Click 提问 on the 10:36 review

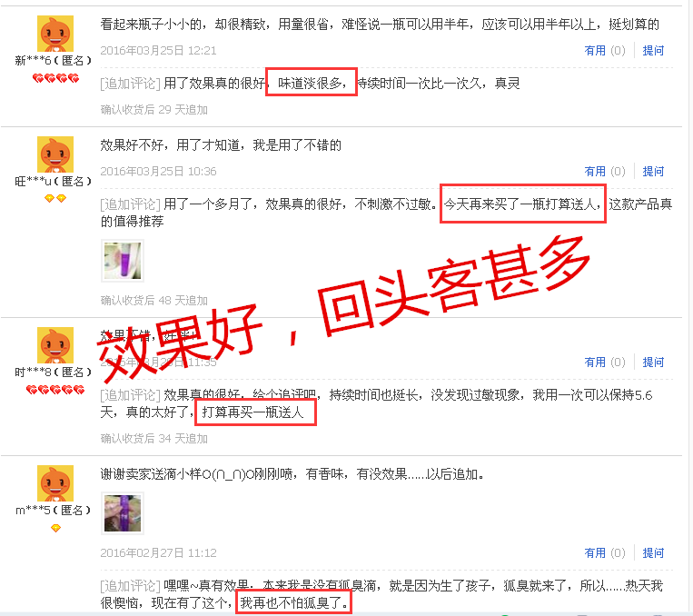pyautogui.click(x=653, y=172)
